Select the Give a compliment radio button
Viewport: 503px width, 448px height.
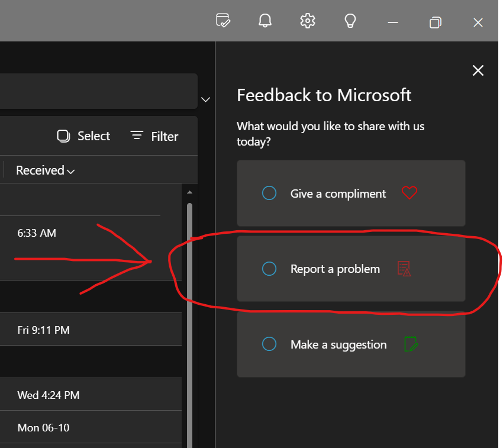point(269,193)
